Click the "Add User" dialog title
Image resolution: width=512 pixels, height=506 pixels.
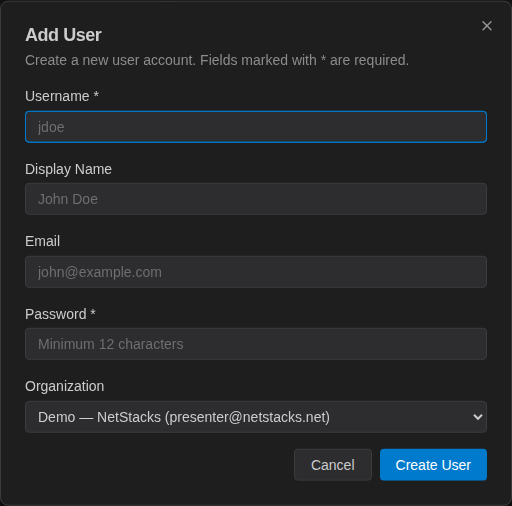click(x=63, y=35)
